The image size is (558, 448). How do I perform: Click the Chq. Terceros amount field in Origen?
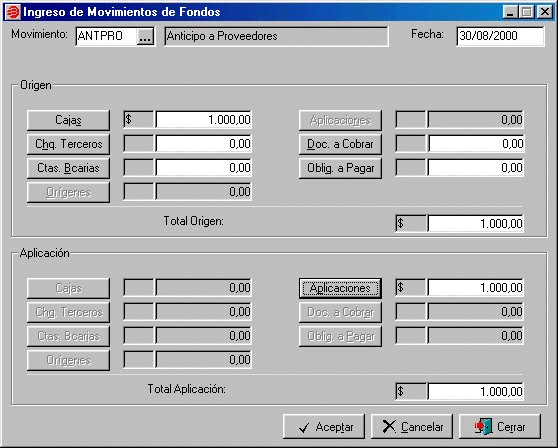tap(204, 144)
